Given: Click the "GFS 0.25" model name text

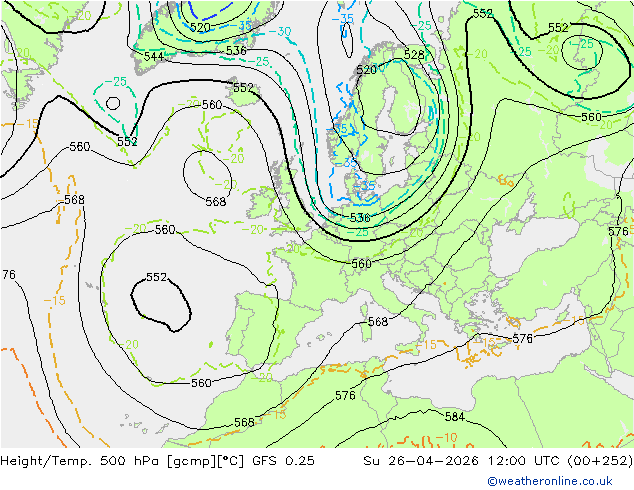Looking at the screenshot, I should (x=283, y=461).
